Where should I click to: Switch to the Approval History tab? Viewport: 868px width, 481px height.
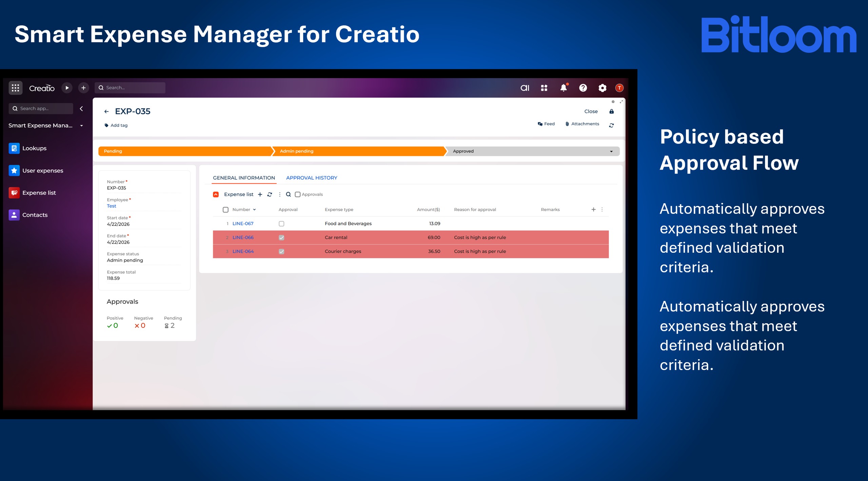tap(311, 178)
